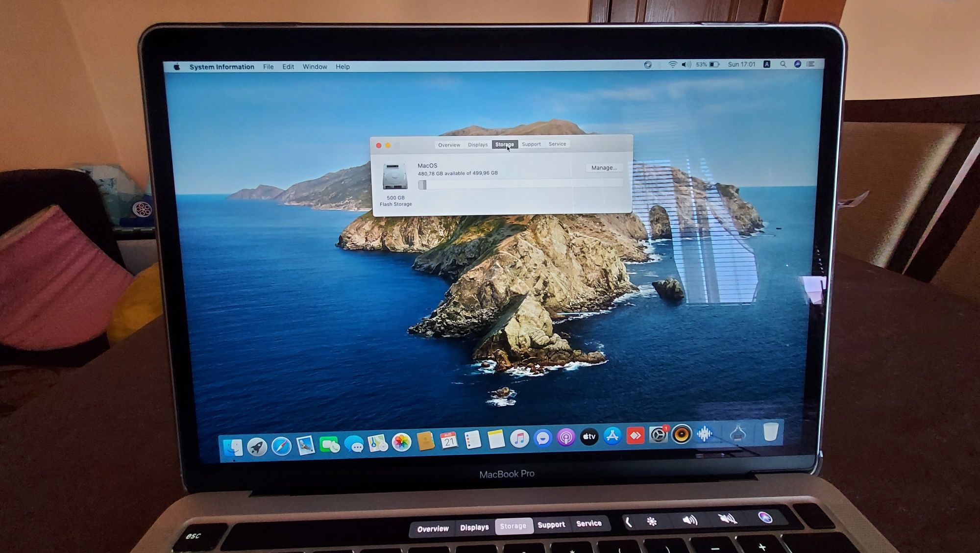Open Safari compass icon in Dock
Screen dimensions: 980x553
[281, 446]
